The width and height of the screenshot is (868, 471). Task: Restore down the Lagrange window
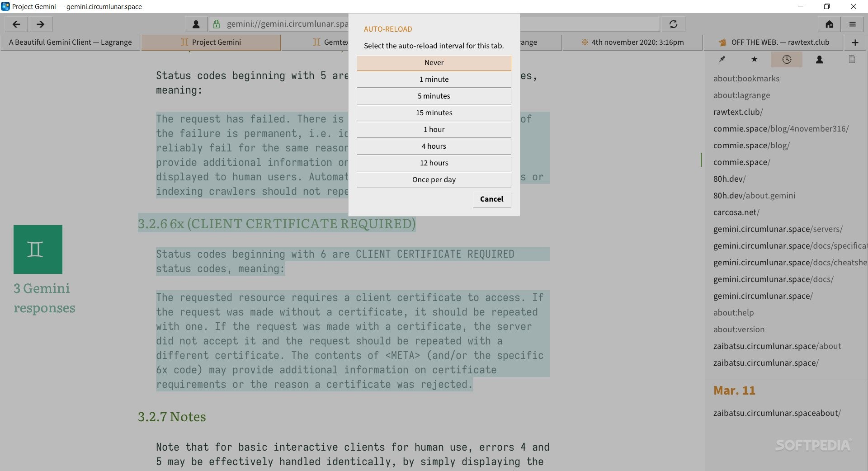(x=827, y=6)
